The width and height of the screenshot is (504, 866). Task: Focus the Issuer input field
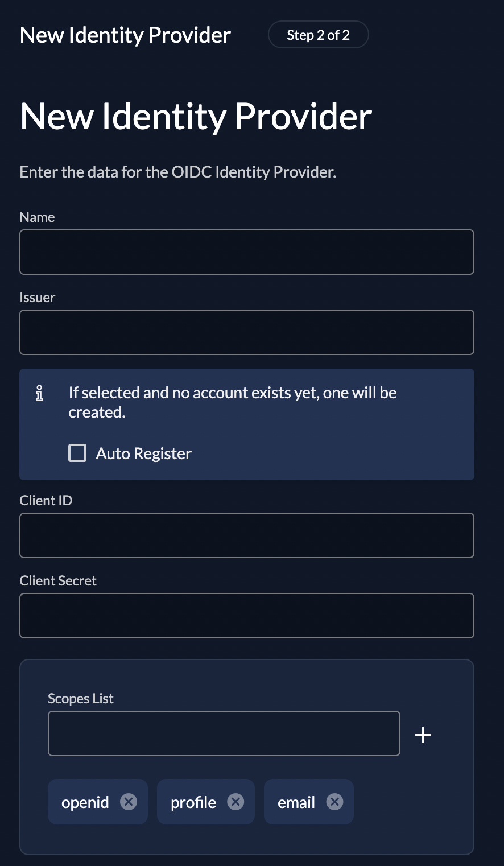pyautogui.click(x=247, y=332)
